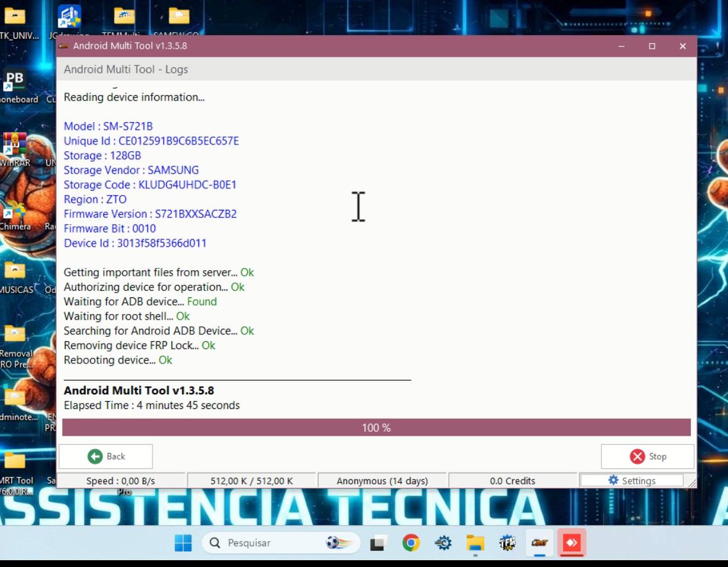728x567 pixels.
Task: Click 'Reading device information...' log line
Action: 134,97
